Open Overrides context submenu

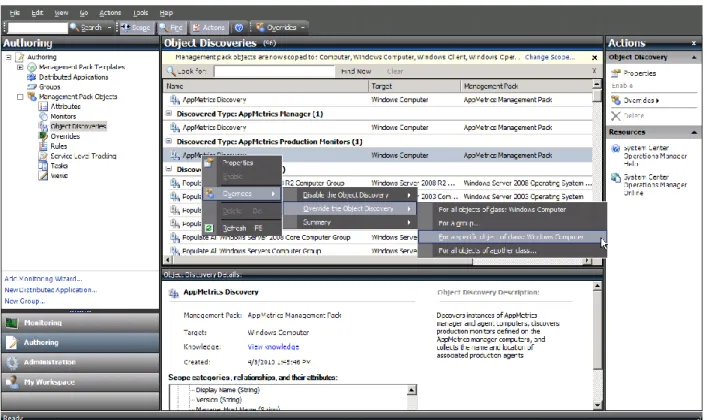coord(242,194)
